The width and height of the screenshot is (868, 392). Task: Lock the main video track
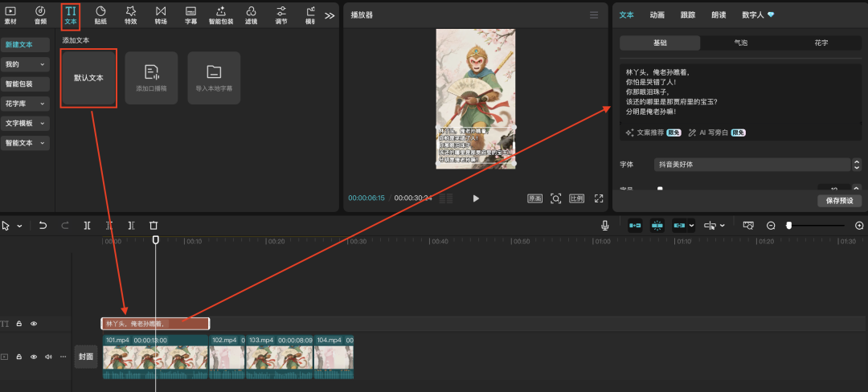pyautogui.click(x=19, y=357)
